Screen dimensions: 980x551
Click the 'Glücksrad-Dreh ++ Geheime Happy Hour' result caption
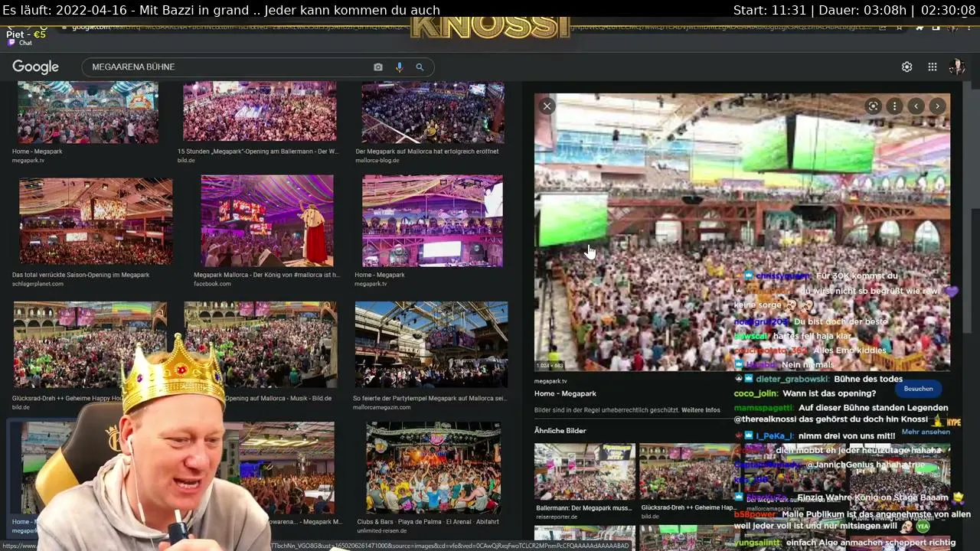tap(68, 399)
